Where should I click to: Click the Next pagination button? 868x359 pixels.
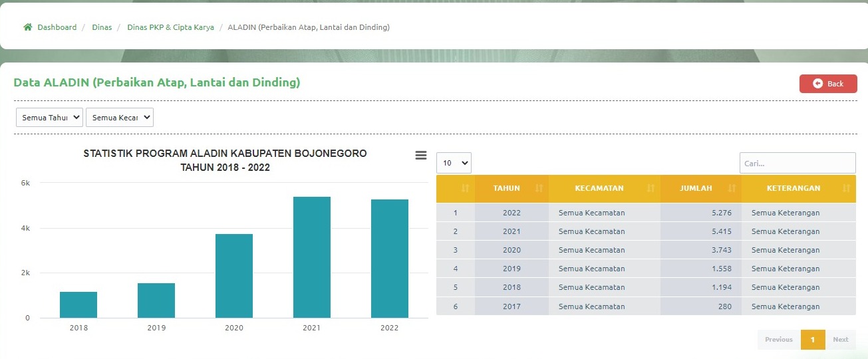click(x=841, y=340)
